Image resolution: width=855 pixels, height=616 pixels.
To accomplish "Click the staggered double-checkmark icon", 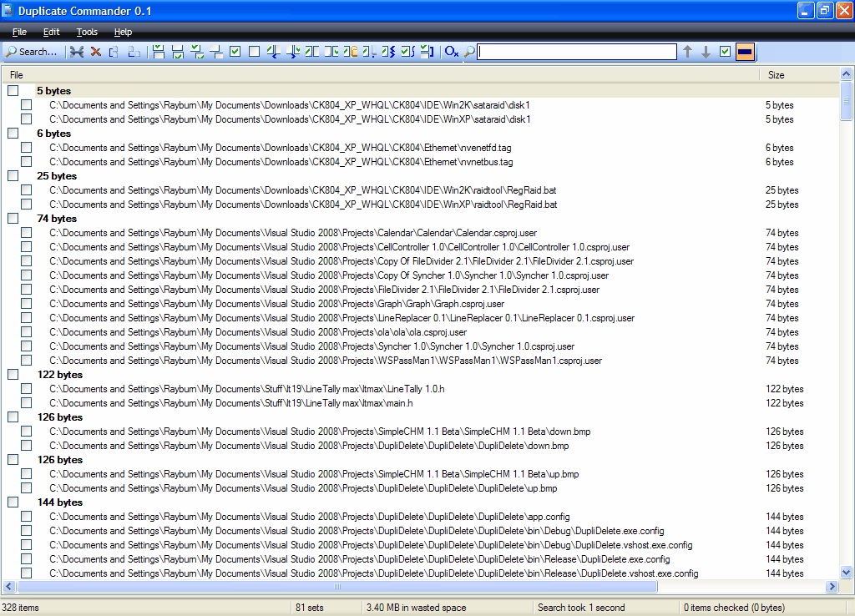I will coord(197,52).
